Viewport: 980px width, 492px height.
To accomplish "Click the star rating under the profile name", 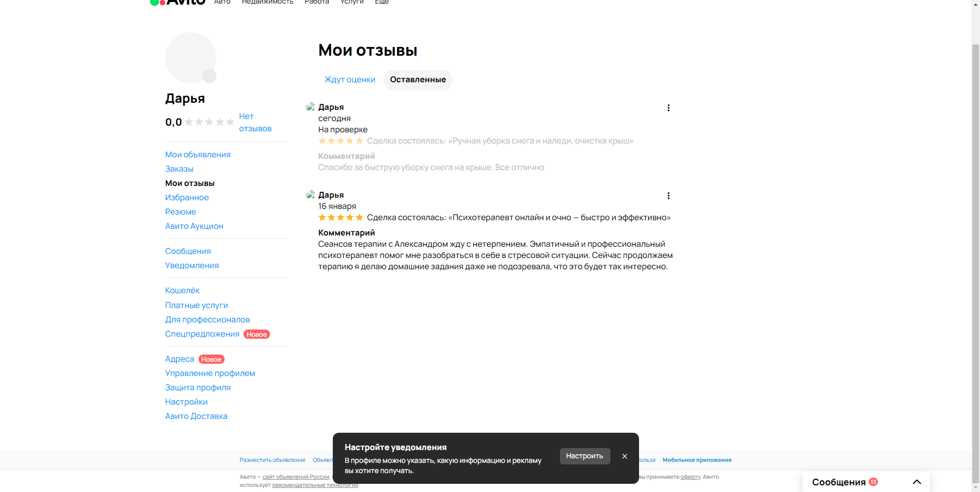I will [209, 122].
